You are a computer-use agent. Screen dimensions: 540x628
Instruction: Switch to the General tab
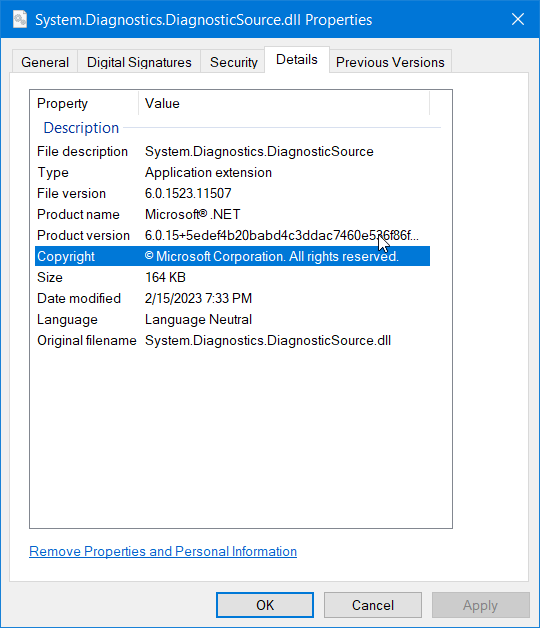pos(45,62)
